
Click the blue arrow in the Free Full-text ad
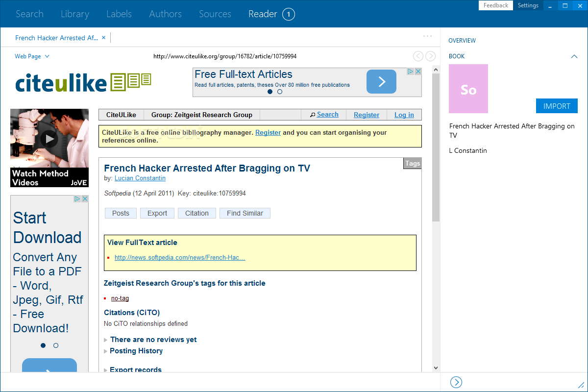point(381,82)
